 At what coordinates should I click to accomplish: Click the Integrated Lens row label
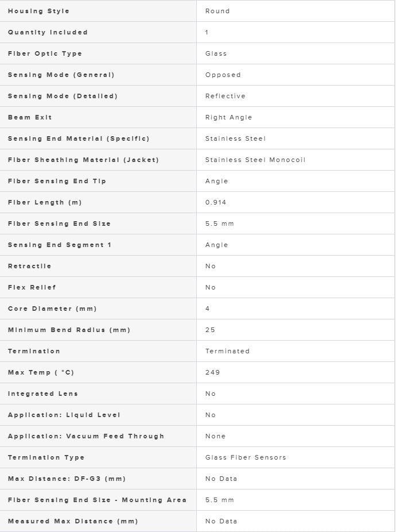(42, 394)
